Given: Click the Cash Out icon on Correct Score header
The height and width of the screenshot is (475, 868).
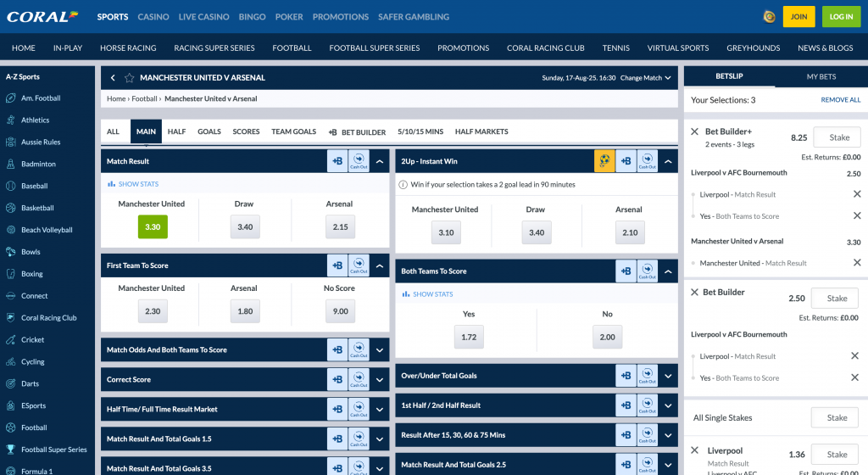Looking at the screenshot, I should coord(359,380).
